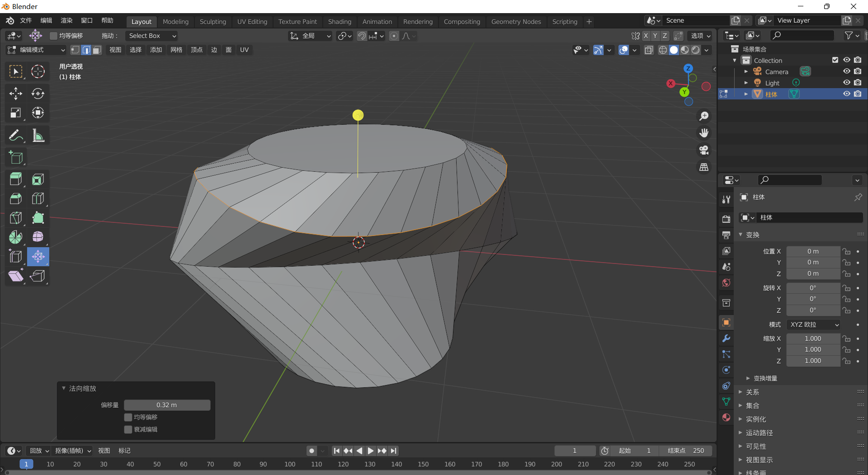868x475 pixels.
Task: Click the 缩放 X value field
Action: coord(813,339)
